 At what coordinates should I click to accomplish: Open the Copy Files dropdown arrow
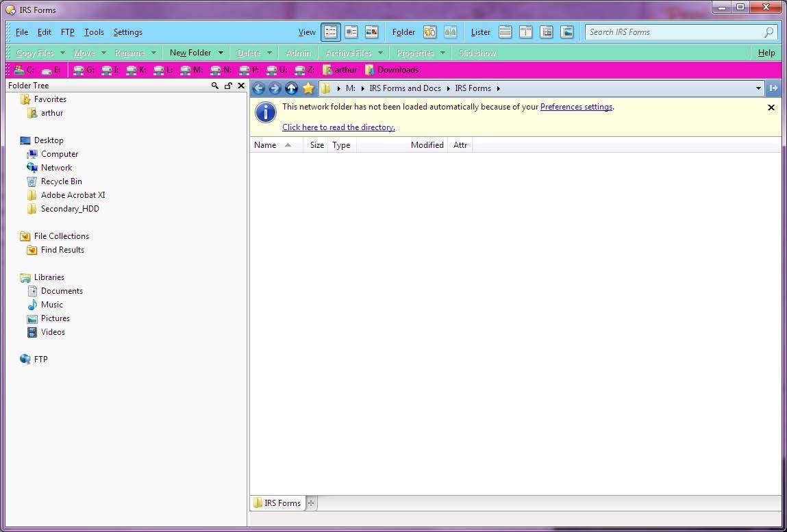pos(62,53)
